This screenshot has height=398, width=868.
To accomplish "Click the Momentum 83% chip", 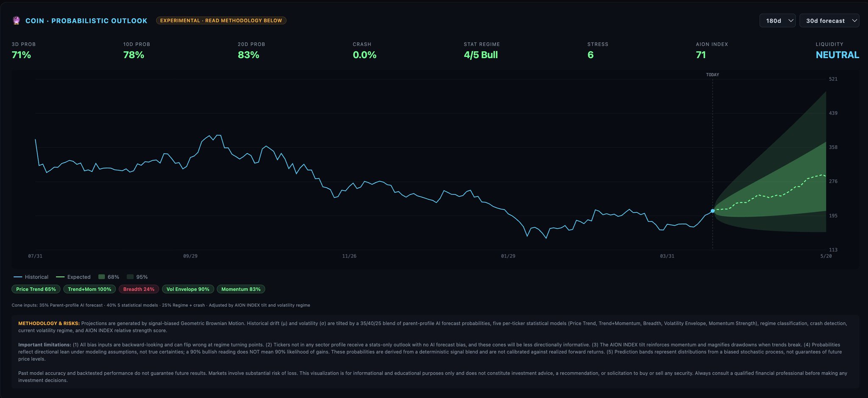I will [241, 289].
